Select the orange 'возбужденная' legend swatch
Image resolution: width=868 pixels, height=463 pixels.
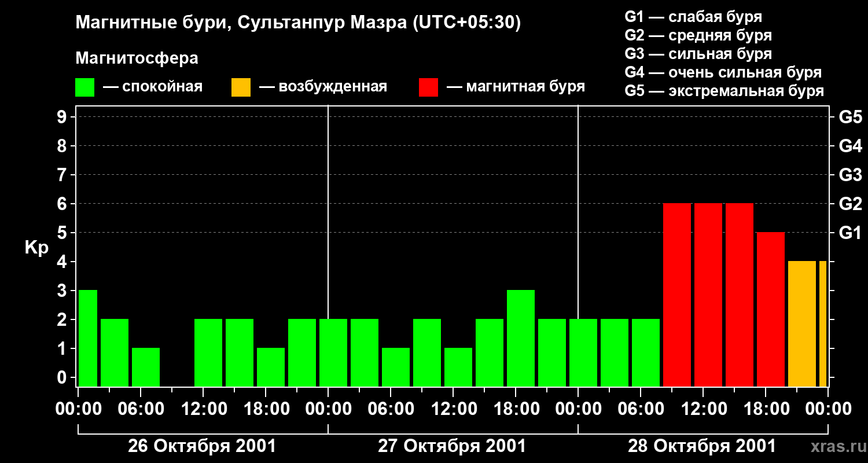241,87
